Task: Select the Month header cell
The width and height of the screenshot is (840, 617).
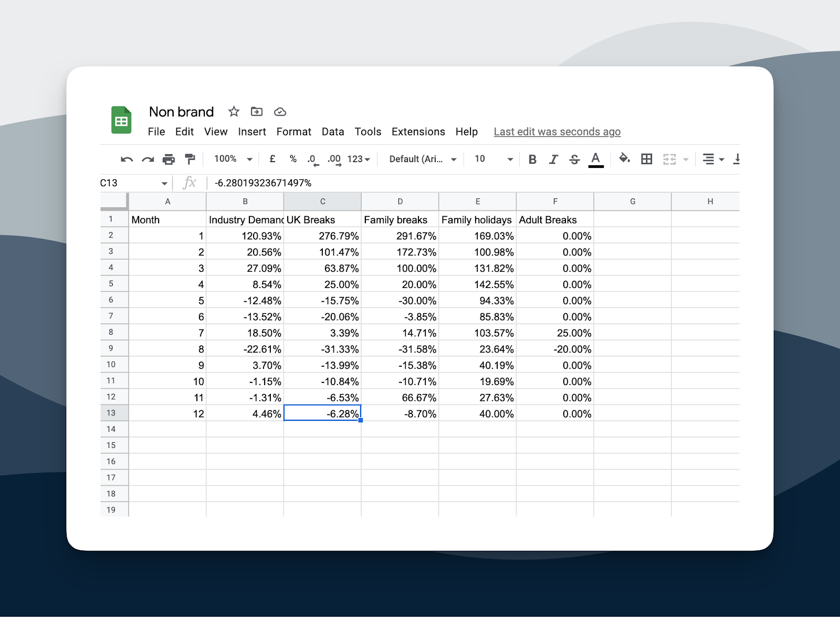Action: (x=167, y=219)
